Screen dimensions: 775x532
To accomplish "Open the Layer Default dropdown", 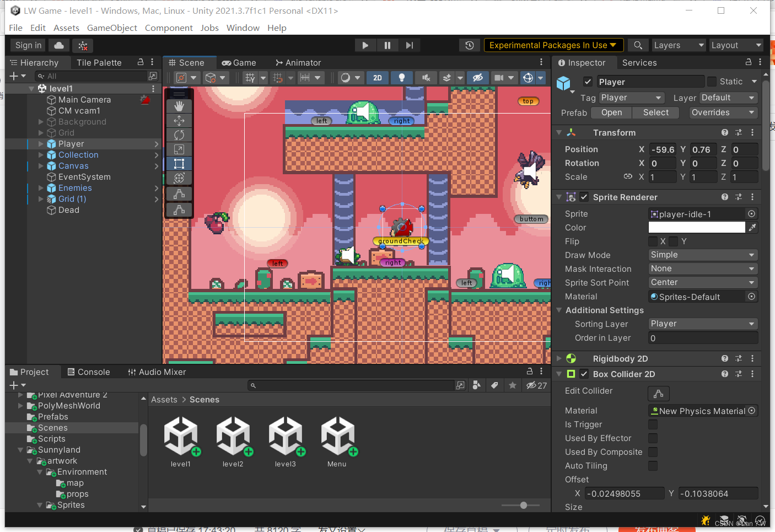I will [x=729, y=98].
